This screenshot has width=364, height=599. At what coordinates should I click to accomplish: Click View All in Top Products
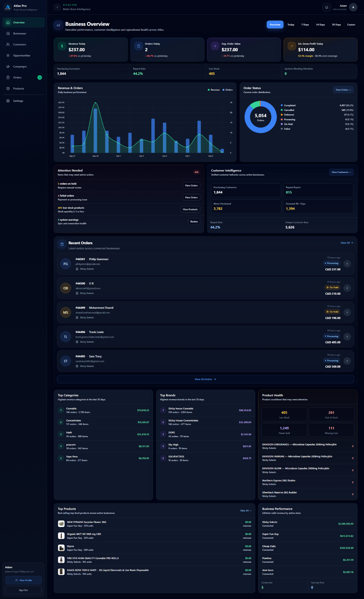(246, 511)
